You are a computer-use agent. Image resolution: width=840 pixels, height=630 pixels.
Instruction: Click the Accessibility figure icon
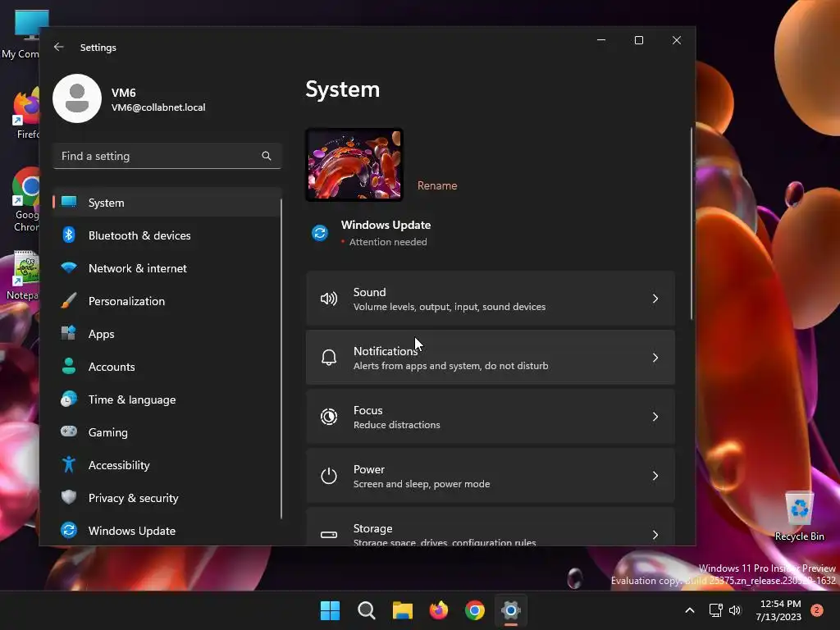69,464
